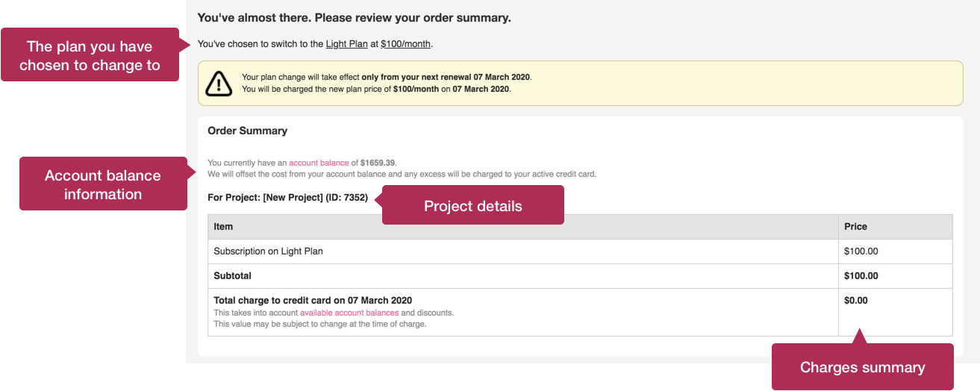Image resolution: width=980 pixels, height=391 pixels.
Task: Open the account balance link
Action: [319, 163]
